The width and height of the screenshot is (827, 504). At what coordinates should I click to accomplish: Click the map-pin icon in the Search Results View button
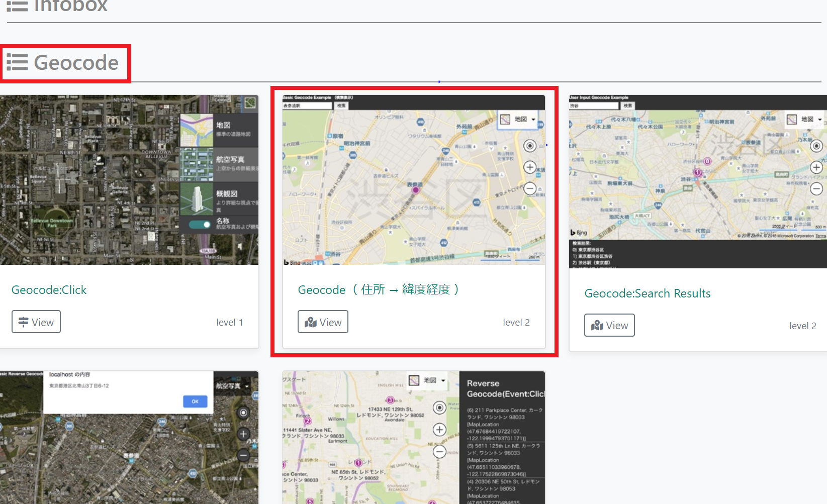(x=597, y=325)
